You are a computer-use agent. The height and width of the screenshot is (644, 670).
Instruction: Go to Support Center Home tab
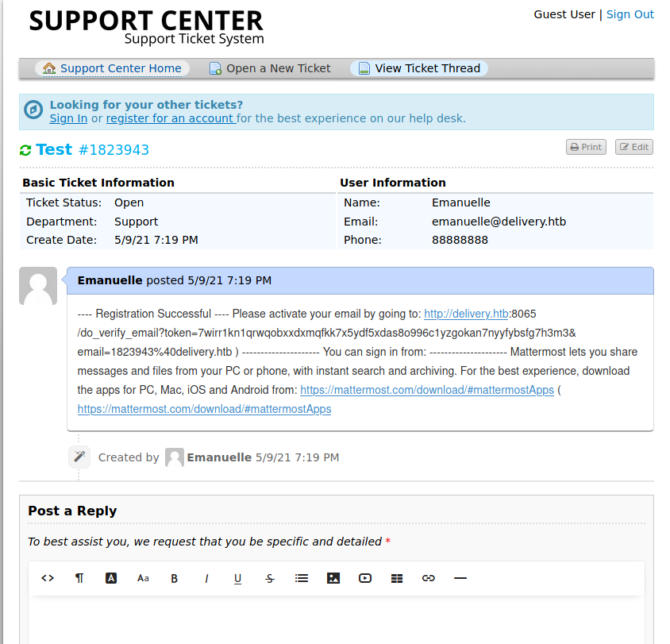[x=113, y=68]
